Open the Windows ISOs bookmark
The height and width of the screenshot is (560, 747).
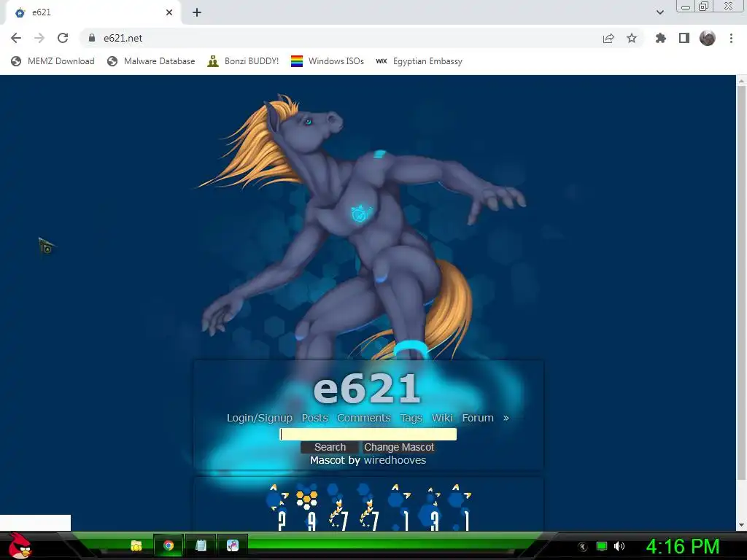coord(328,61)
